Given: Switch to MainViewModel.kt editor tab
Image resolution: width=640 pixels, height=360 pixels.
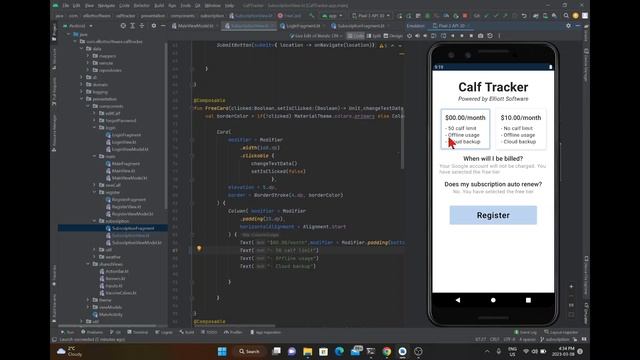Looking at the screenshot, I should 194,26.
